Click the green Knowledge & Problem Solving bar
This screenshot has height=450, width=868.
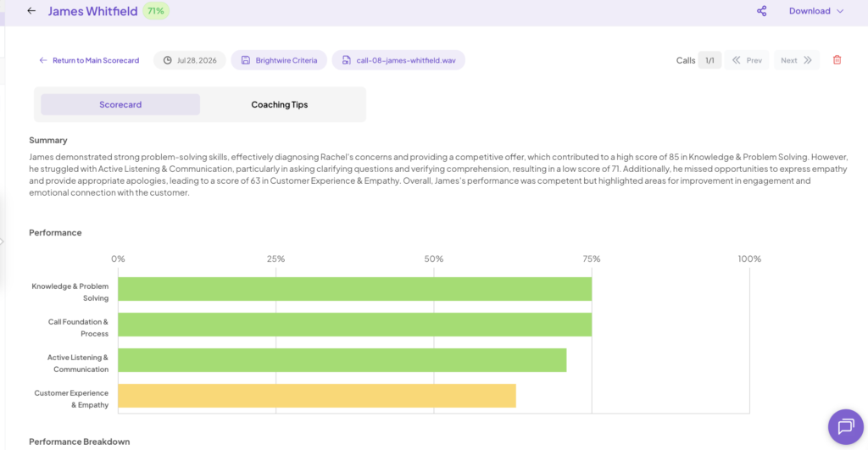[x=355, y=289]
